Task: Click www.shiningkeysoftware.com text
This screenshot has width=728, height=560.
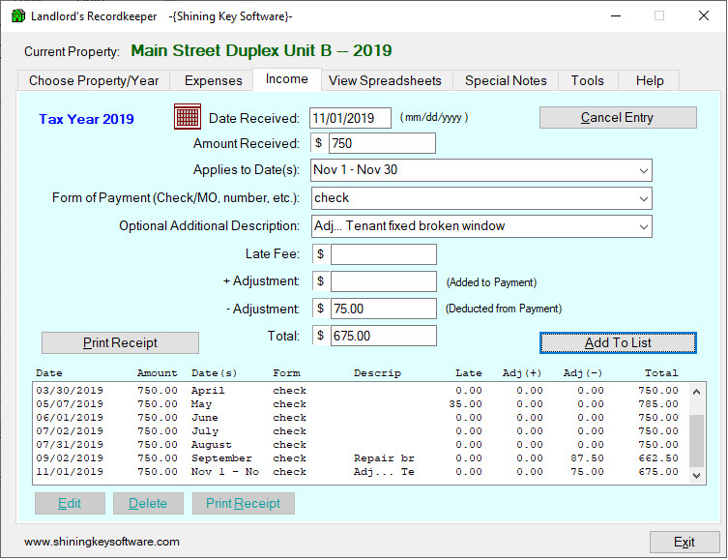Action: pyautogui.click(x=102, y=542)
